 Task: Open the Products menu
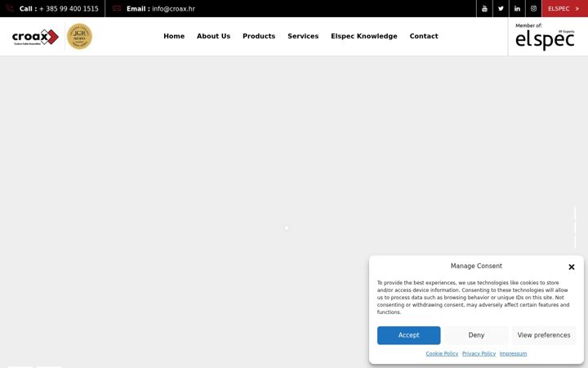pyautogui.click(x=259, y=37)
